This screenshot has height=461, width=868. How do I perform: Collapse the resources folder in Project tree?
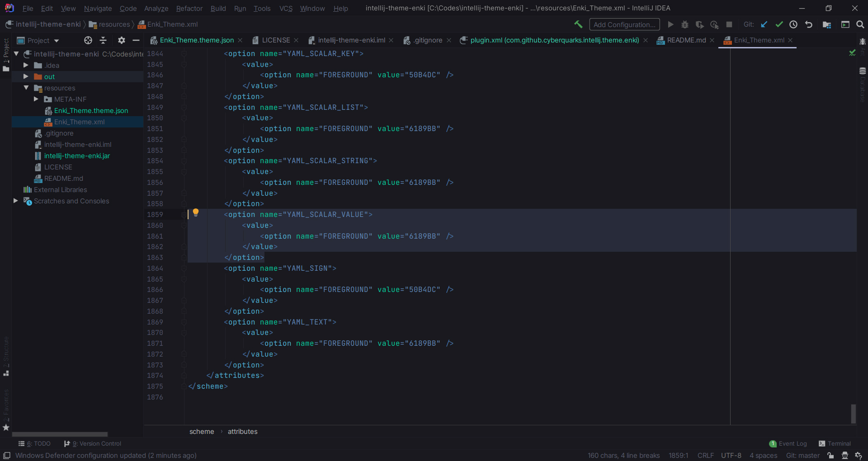(26, 88)
